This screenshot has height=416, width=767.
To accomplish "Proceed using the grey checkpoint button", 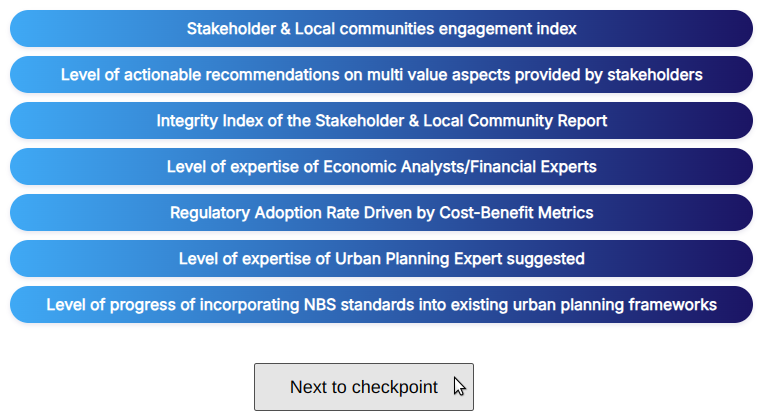I will pyautogui.click(x=363, y=387).
